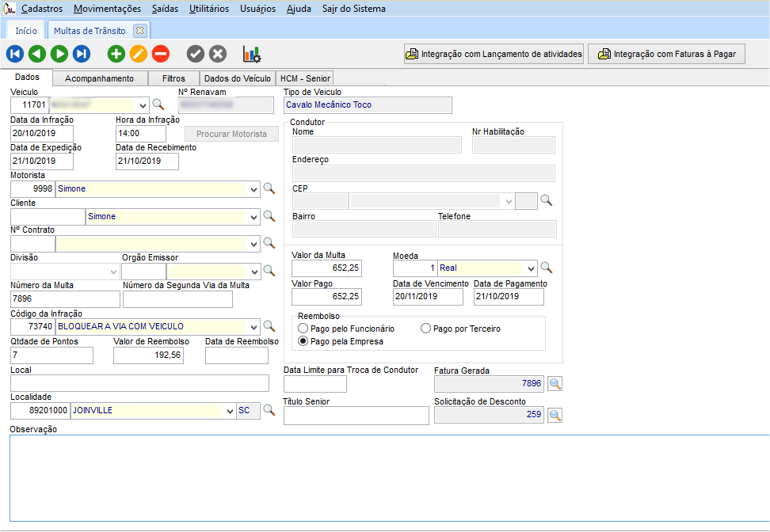Select Pago pela Empresa option
The height and width of the screenshot is (532, 770).
(x=303, y=342)
